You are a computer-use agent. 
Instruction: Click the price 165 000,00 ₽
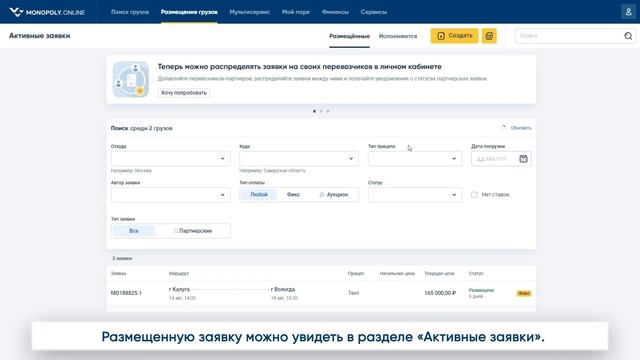[x=440, y=293]
